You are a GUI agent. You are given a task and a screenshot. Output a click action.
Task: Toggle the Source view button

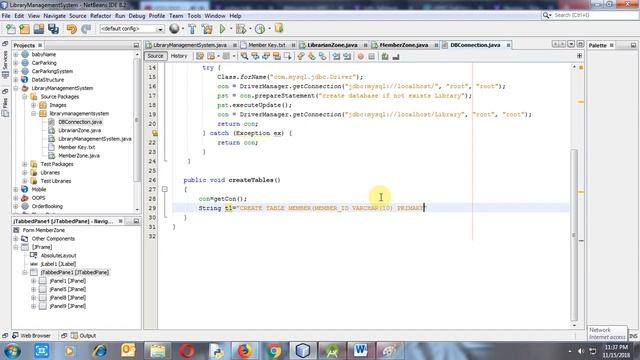tap(155, 56)
